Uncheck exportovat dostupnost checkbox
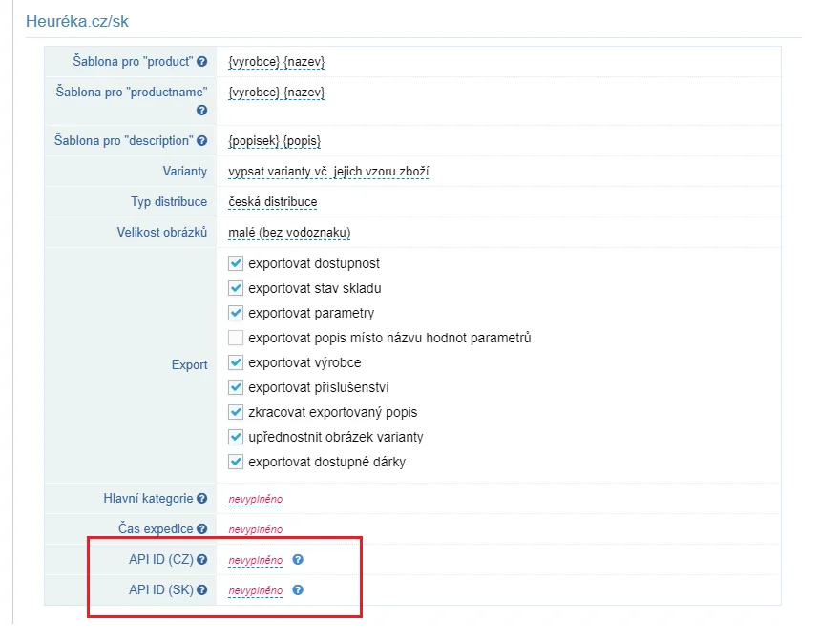Screen dimensions: 840x640 click(x=236, y=263)
